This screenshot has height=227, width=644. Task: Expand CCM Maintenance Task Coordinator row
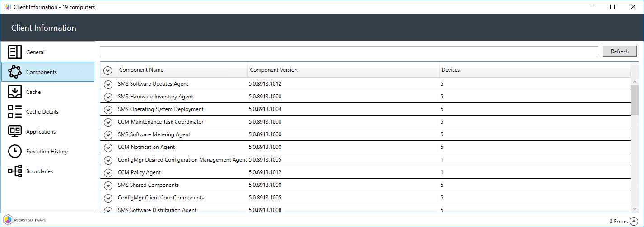click(x=107, y=122)
